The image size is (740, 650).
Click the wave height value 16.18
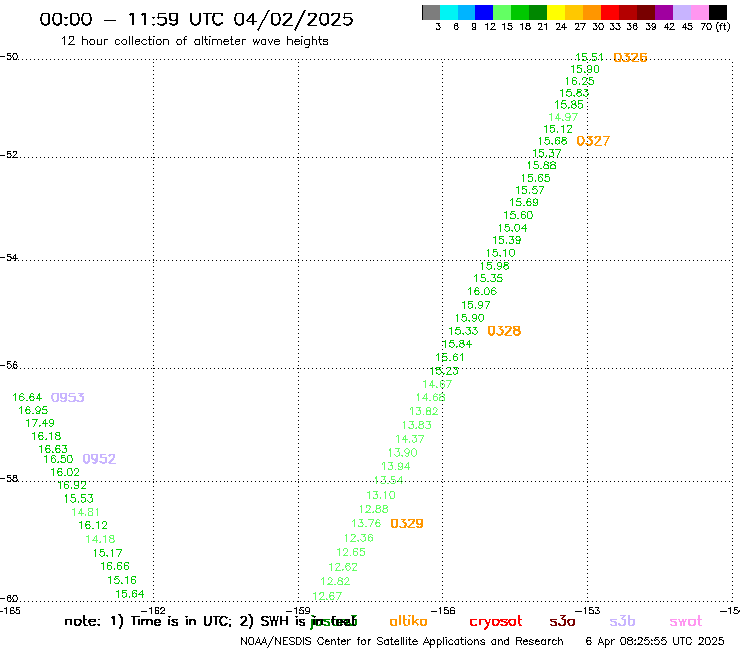46,436
